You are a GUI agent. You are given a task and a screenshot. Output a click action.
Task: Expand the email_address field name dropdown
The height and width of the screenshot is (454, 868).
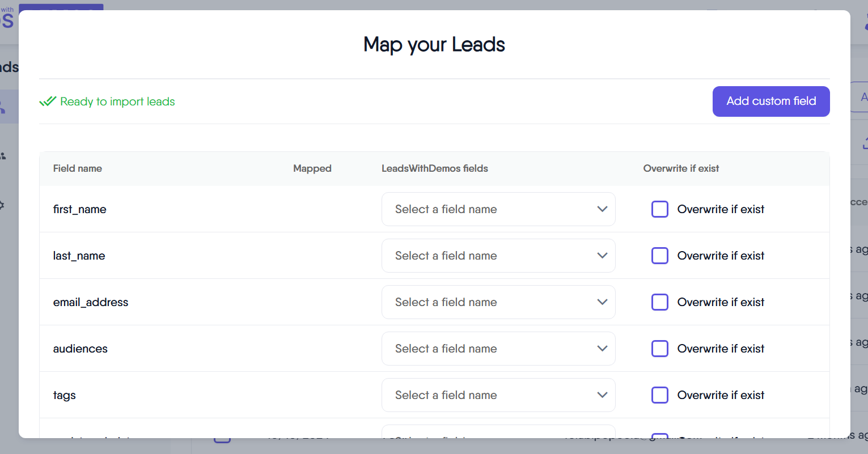point(498,302)
